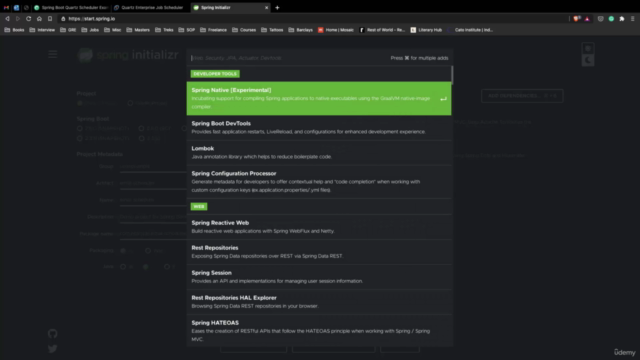Open the Home | Mosaic bookmark
Screen dimensions: 640x360
tap(336, 30)
